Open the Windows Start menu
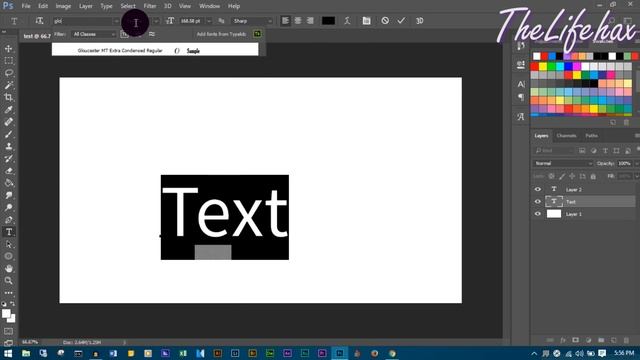 (8, 353)
